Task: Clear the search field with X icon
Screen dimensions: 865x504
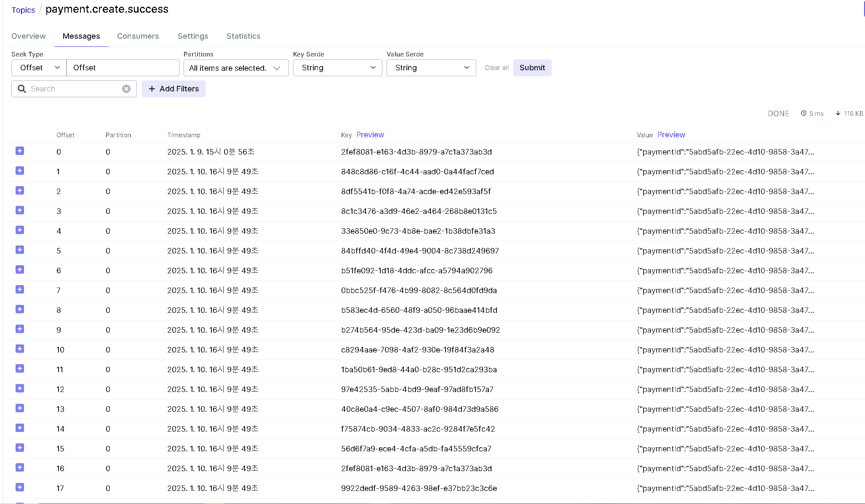Action: tap(126, 89)
